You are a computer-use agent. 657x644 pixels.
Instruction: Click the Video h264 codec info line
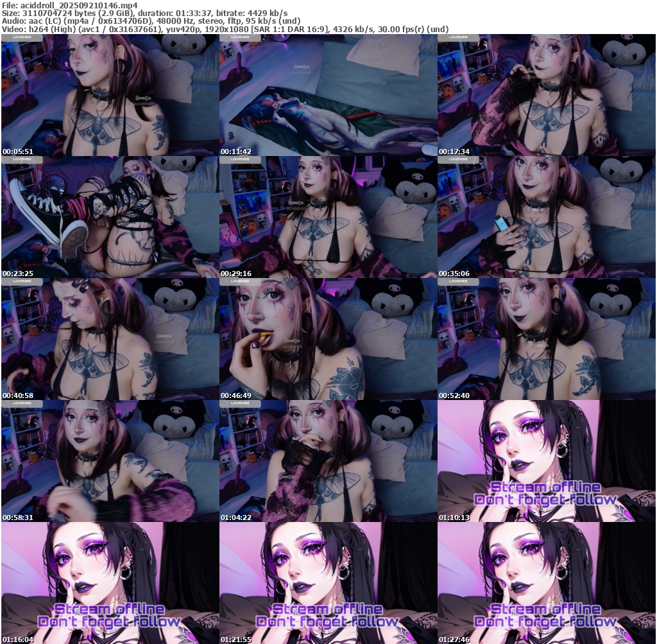pos(225,30)
